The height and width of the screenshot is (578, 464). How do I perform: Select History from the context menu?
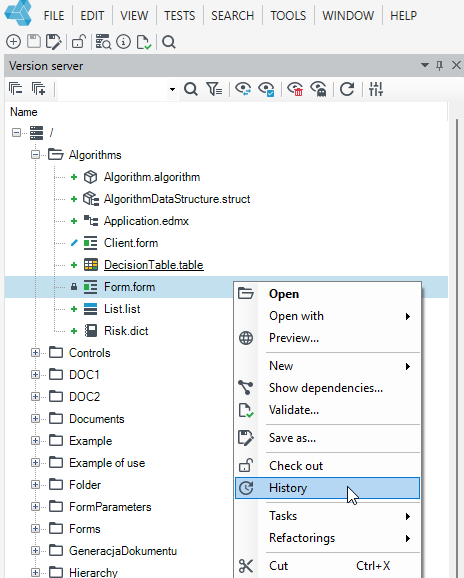pos(327,488)
